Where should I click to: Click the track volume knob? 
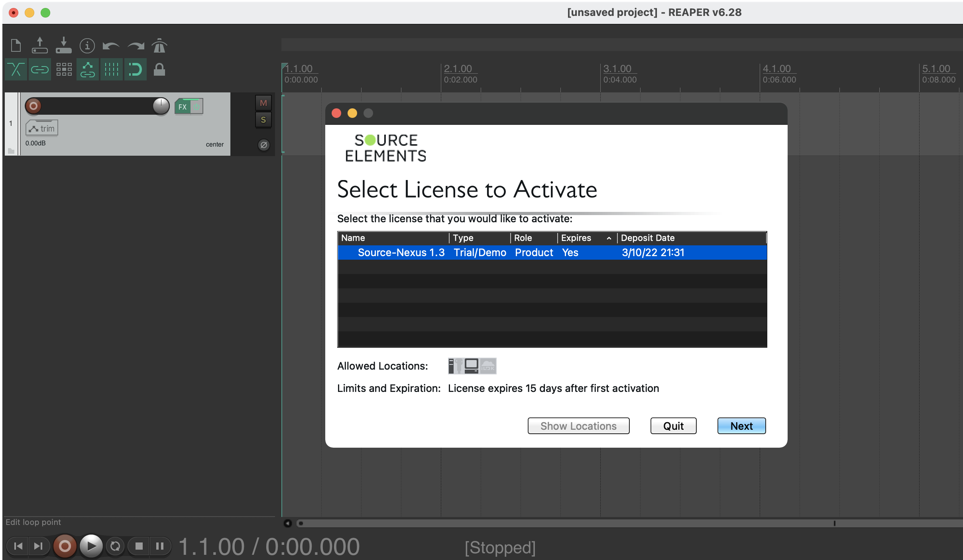click(x=161, y=106)
